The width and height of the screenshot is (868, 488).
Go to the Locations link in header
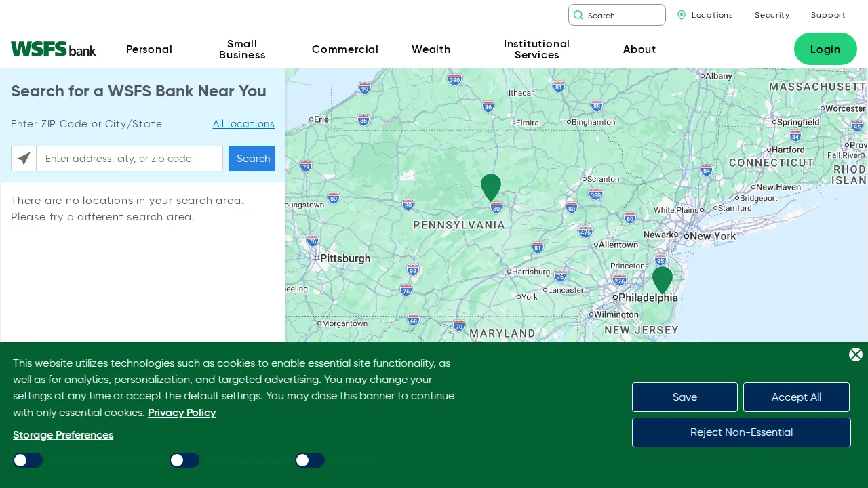click(x=712, y=15)
